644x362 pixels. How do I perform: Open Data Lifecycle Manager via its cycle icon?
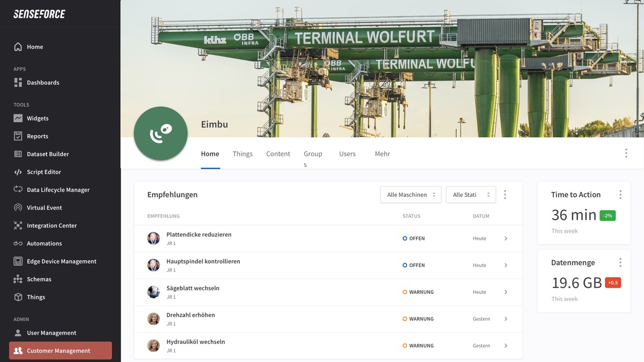coord(18,190)
